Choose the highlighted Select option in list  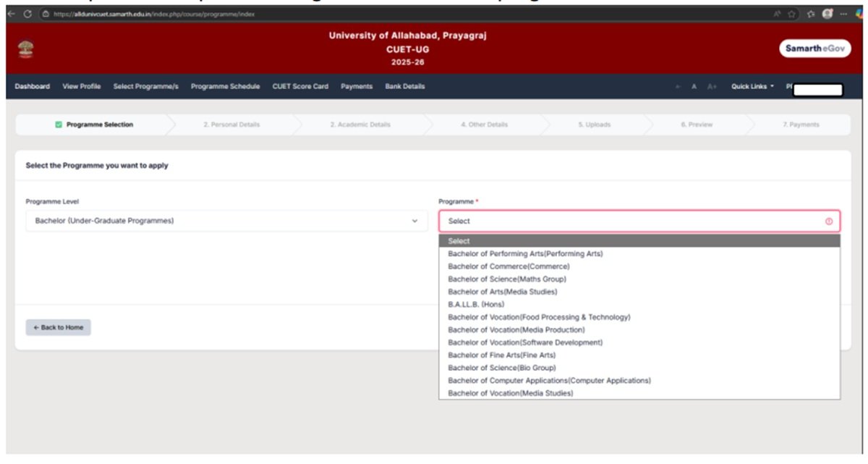pos(639,241)
